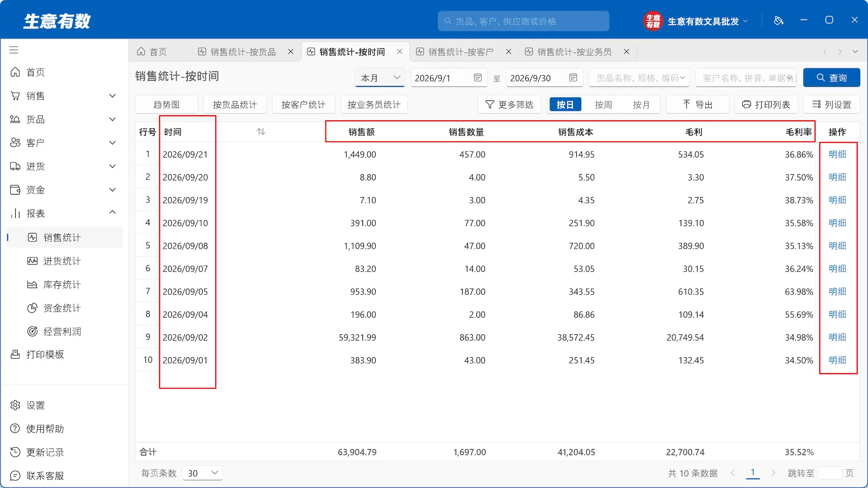The height and width of the screenshot is (488, 868).
Task: Click the 查询 search button
Action: [x=832, y=78]
